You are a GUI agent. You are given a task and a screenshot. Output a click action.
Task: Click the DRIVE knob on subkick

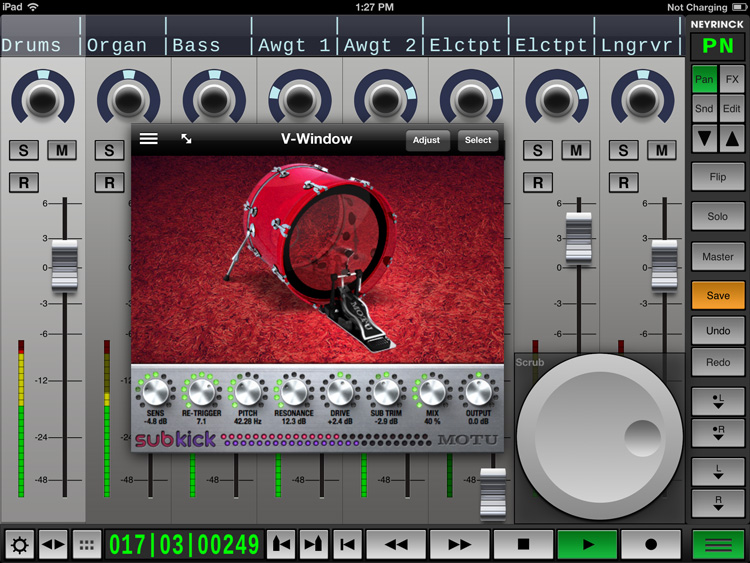click(340, 391)
